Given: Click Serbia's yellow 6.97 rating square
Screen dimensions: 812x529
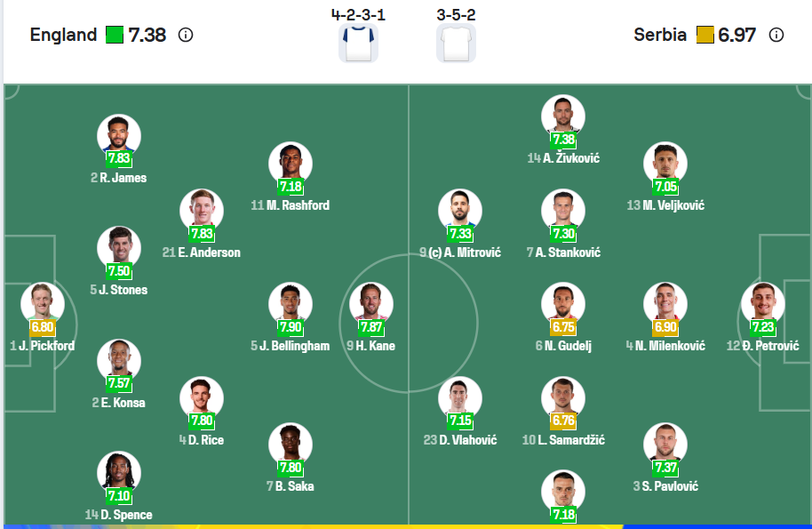Looking at the screenshot, I should click(705, 36).
